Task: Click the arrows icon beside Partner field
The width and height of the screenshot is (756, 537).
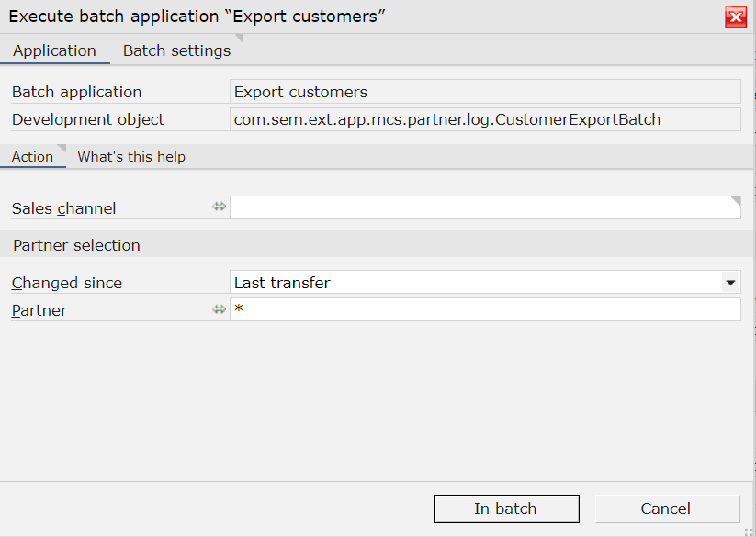Action: tap(219, 309)
